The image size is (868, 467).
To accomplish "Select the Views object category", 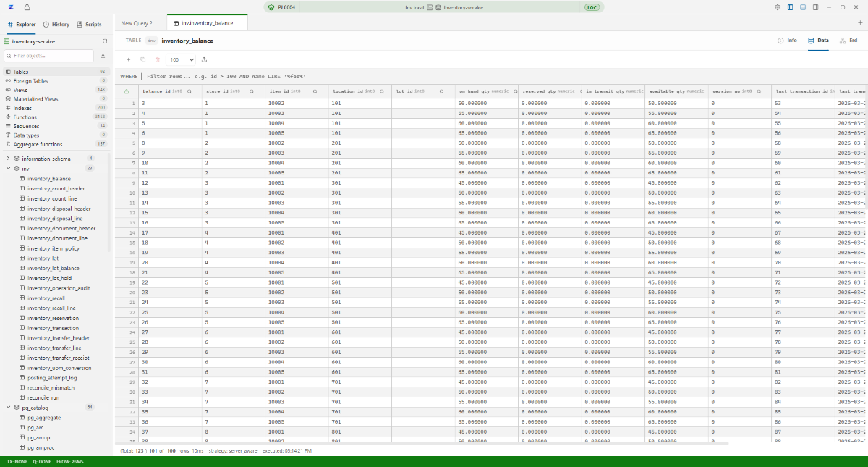I will (56, 90).
